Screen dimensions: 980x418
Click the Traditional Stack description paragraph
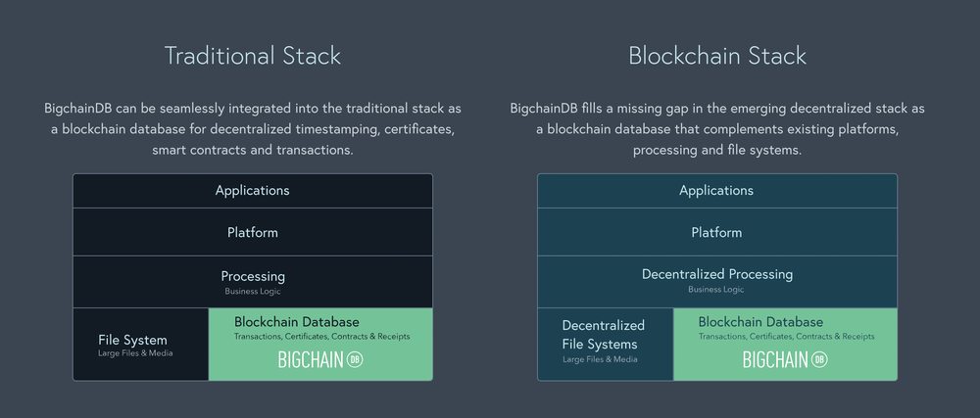[x=253, y=129]
